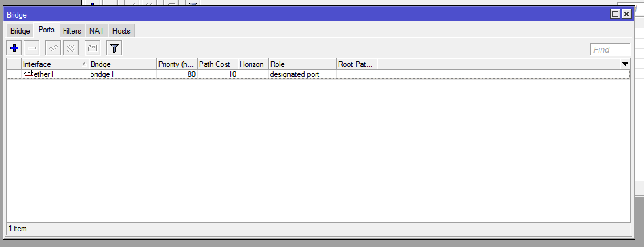Click the comment toolbar button
The width and height of the screenshot is (644, 247).
(92, 49)
